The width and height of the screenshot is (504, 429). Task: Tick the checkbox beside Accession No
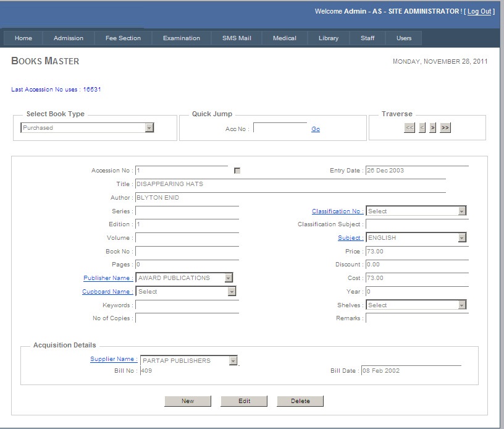tap(237, 171)
